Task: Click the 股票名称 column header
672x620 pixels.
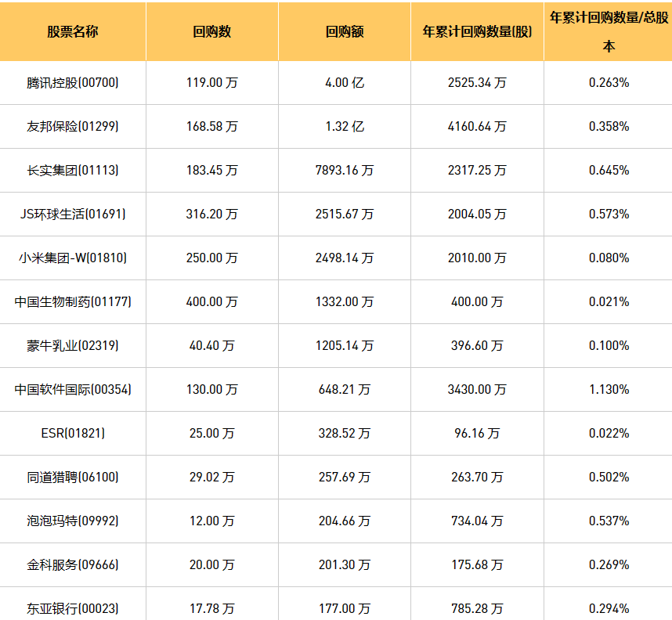Action: click(72, 31)
